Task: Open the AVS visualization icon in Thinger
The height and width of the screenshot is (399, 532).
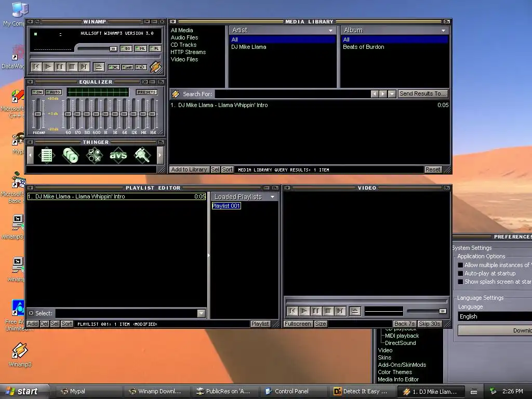Action: tap(118, 155)
